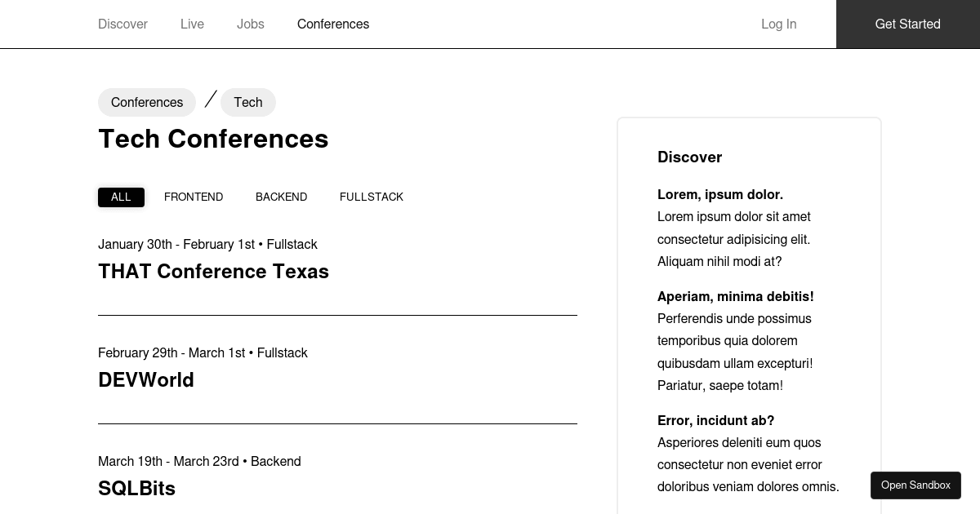Click the Tech Conferences page heading

point(213,139)
